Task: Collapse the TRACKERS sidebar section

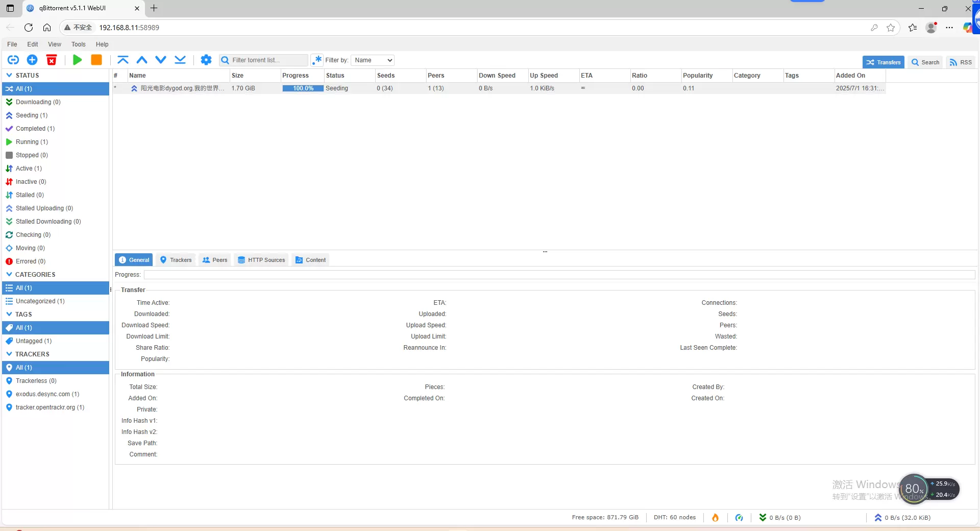Action: click(9, 354)
